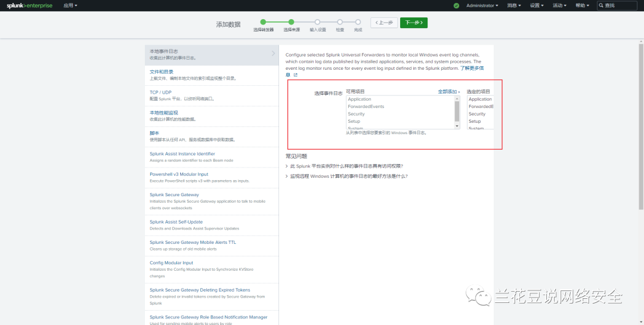Select the 脚本 source type
This screenshot has height=325, width=644.
pyautogui.click(x=212, y=137)
